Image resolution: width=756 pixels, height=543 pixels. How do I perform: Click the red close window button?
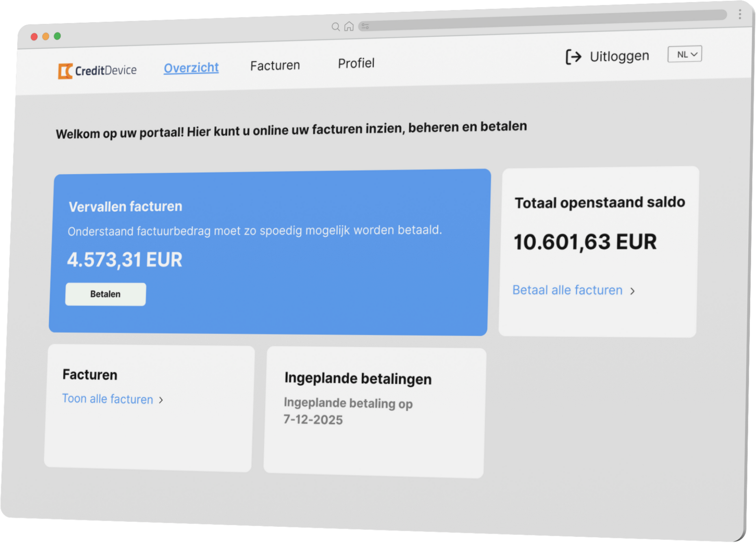(x=34, y=37)
